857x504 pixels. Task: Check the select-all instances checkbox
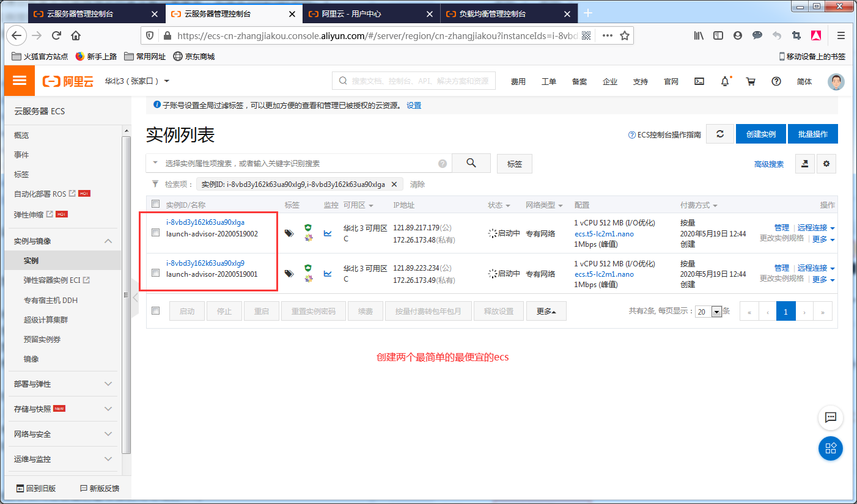tap(155, 205)
